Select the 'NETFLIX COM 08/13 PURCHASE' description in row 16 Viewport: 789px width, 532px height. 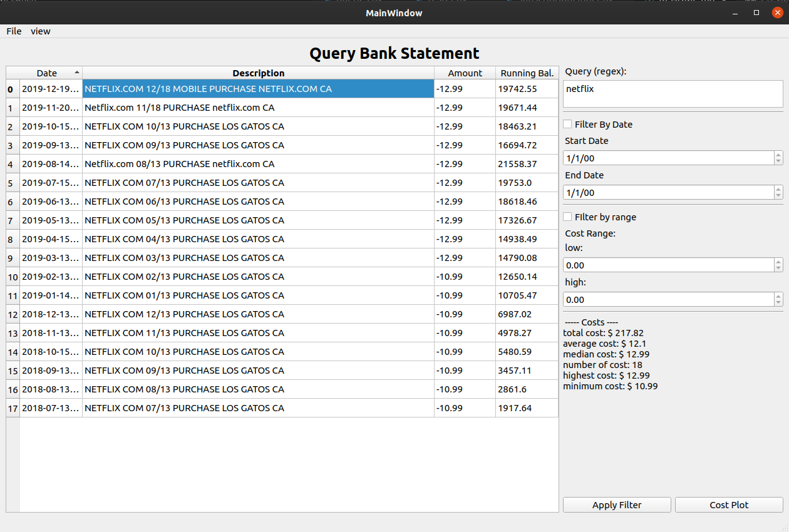tap(258, 389)
